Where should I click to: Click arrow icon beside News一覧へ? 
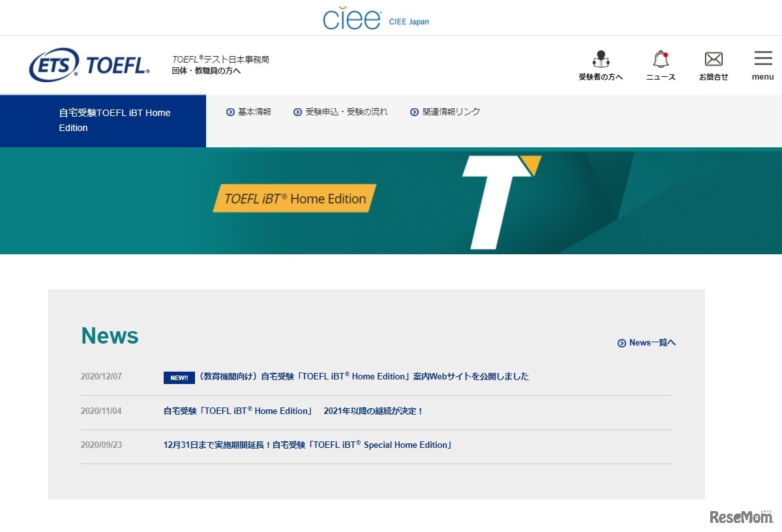622,343
